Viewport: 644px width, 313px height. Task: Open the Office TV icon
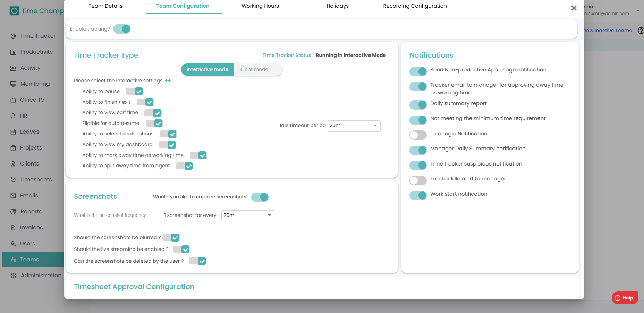coord(13,100)
